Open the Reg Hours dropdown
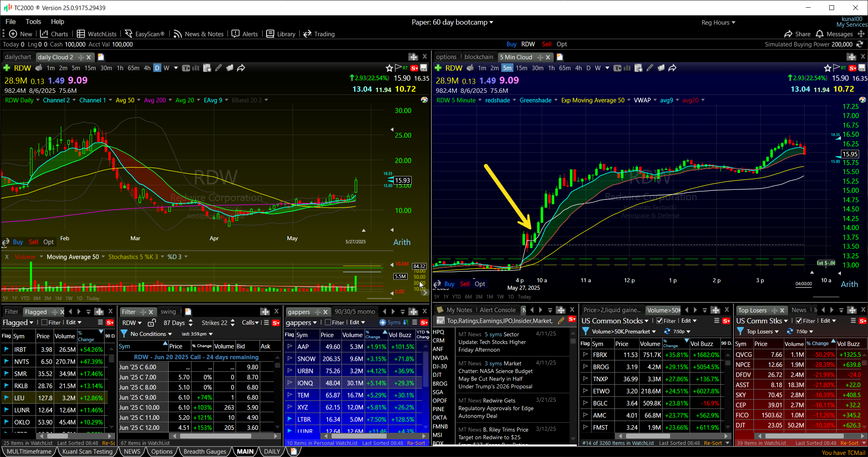Viewport: 868px width, 457px height. pyautogui.click(x=718, y=22)
